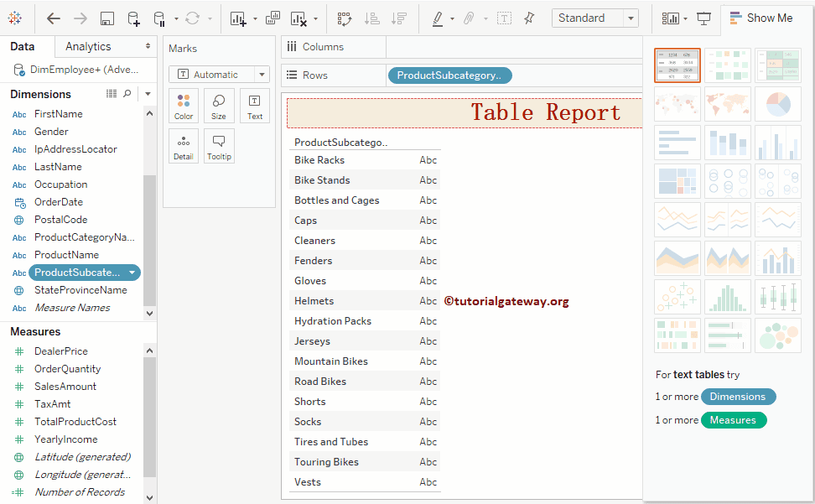
Task: Click the Highlight pen icon
Action: coord(438,18)
